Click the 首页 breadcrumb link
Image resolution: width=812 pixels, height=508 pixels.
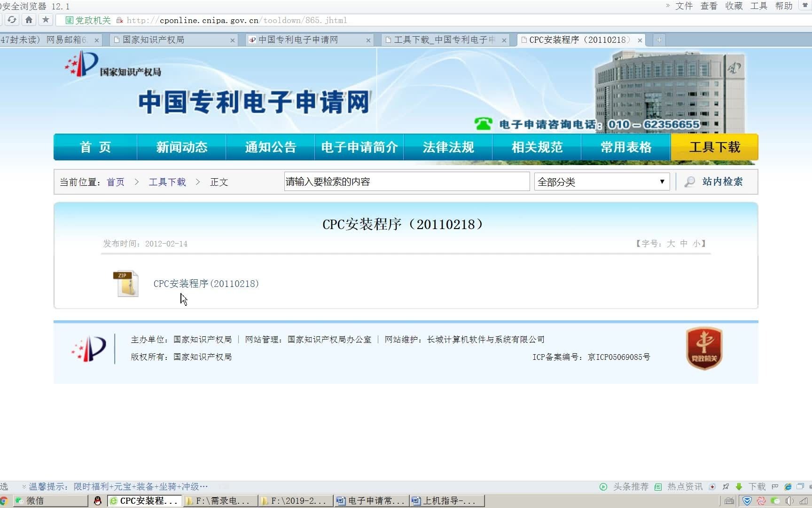pos(116,182)
